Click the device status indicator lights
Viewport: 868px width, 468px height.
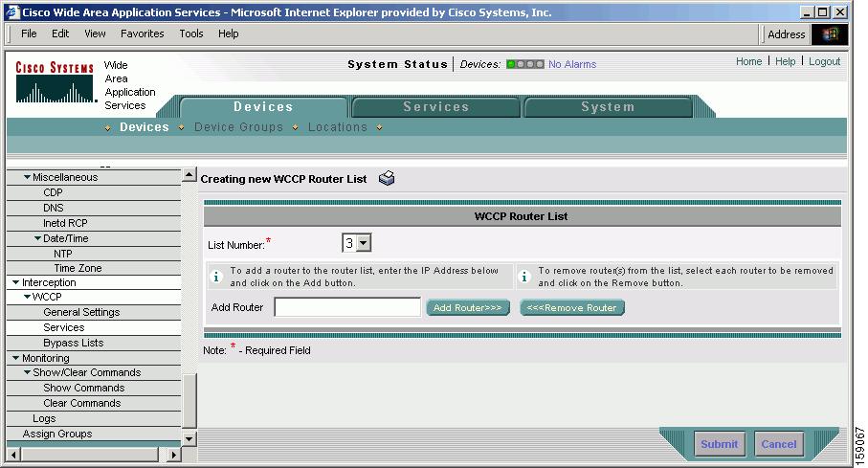[x=524, y=64]
